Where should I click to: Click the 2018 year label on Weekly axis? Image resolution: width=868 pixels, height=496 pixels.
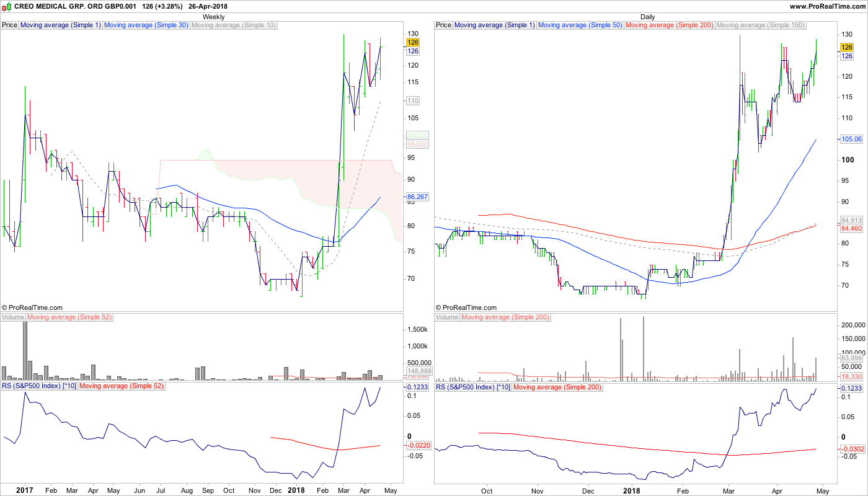pyautogui.click(x=296, y=490)
